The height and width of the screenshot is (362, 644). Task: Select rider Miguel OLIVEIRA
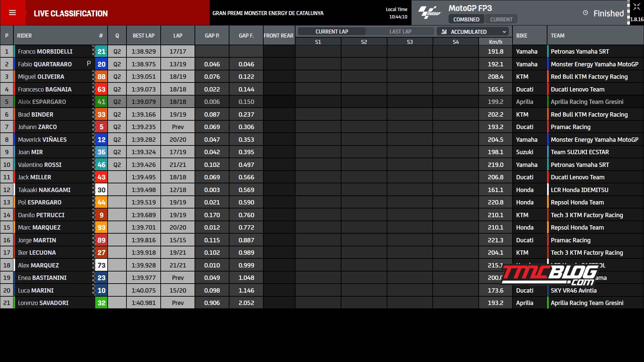(x=41, y=77)
